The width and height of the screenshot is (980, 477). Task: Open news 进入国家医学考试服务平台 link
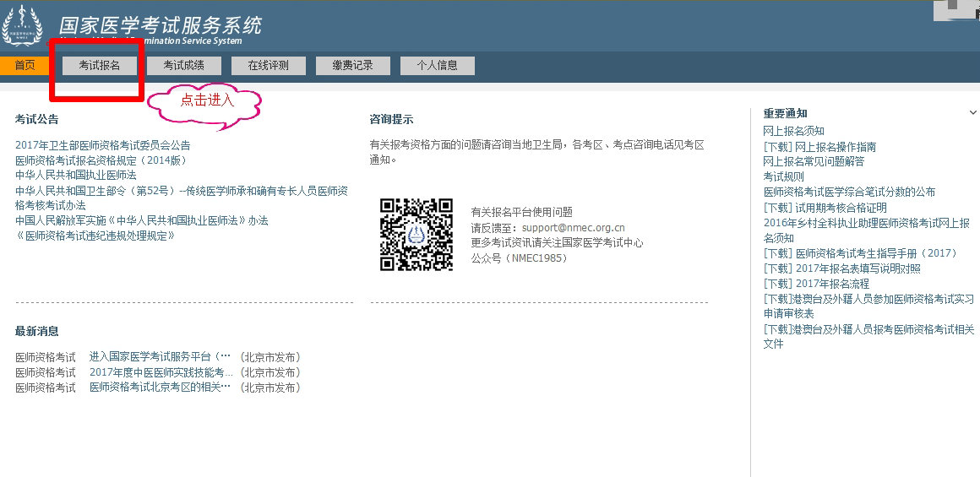160,357
